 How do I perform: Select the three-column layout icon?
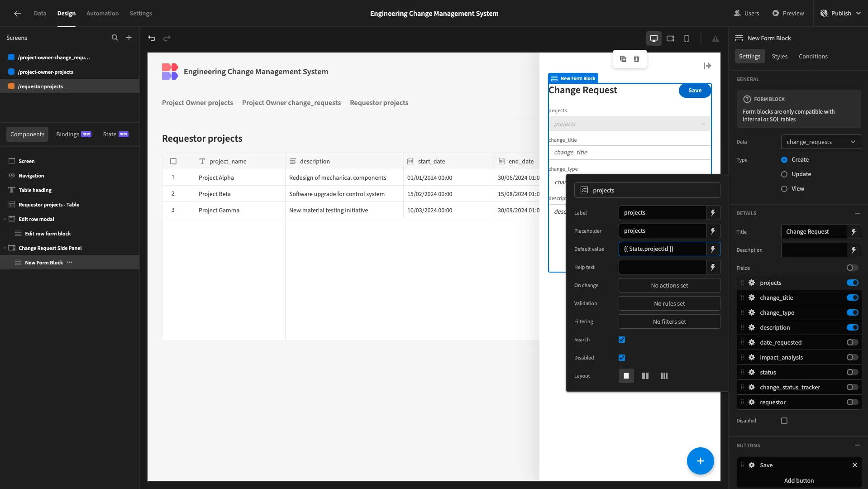click(x=664, y=376)
